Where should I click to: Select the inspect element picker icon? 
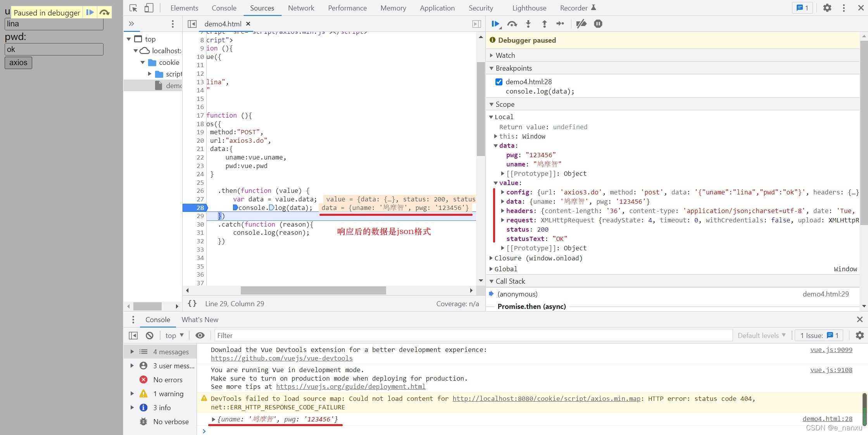(133, 8)
